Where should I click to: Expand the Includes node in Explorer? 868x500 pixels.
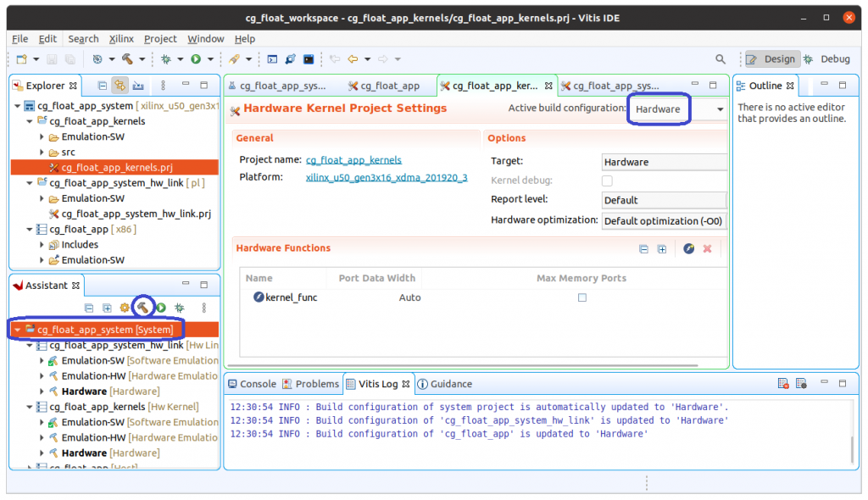(42, 245)
